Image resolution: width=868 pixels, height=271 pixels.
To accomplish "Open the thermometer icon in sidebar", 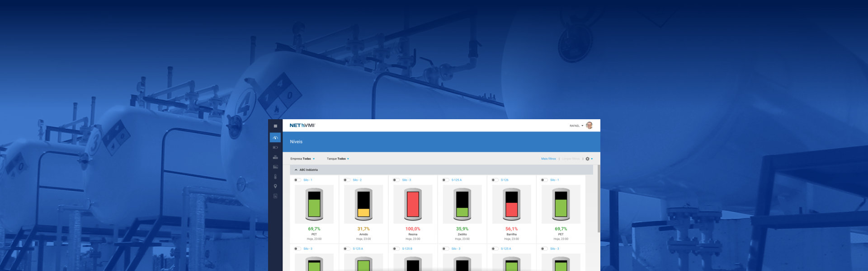I will [275, 177].
